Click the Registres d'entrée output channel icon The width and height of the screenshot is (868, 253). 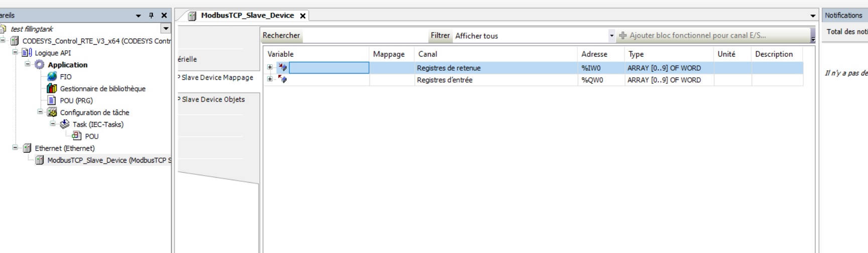click(x=283, y=80)
